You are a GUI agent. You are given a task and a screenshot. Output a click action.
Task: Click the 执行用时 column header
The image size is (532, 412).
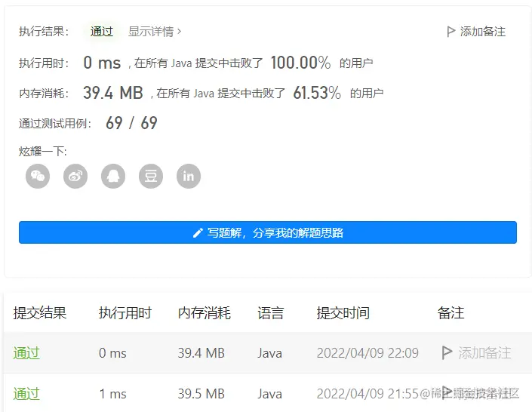pos(125,312)
